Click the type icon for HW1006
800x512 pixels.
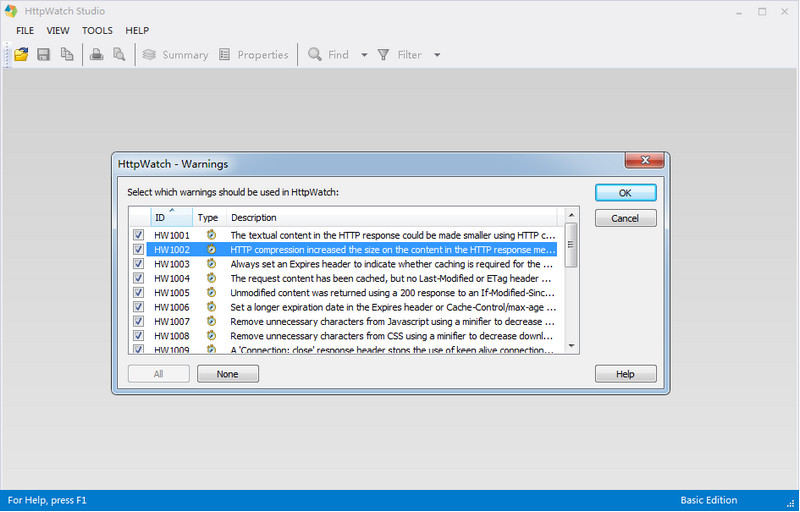click(x=211, y=306)
